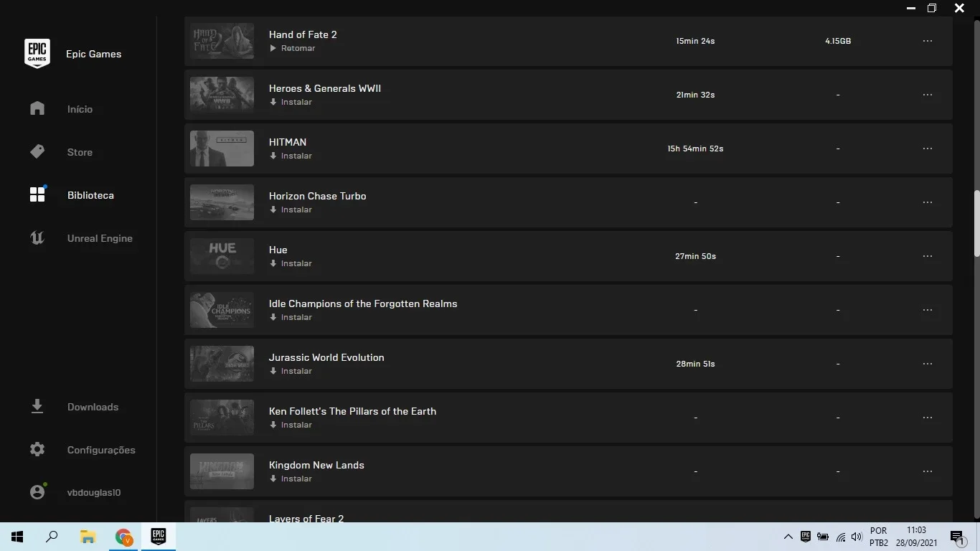Open the Unreal Engine logo icon
Viewport: 980px width, 551px height.
pos(37,237)
